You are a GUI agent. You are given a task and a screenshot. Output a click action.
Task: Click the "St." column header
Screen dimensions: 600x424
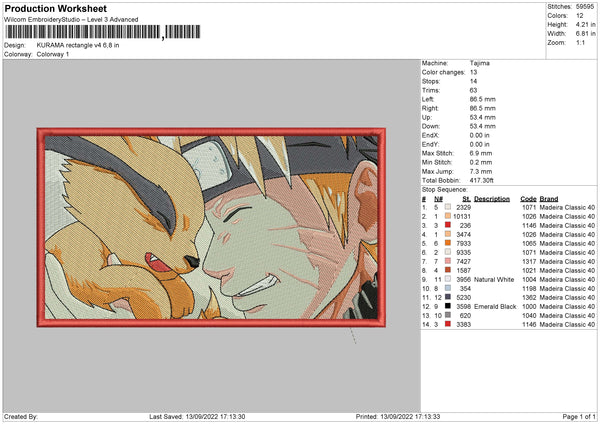[466, 199]
